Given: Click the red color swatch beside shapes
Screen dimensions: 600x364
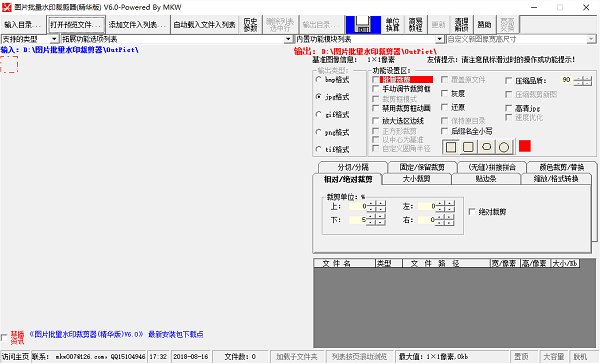Looking at the screenshot, I should 525,146.
